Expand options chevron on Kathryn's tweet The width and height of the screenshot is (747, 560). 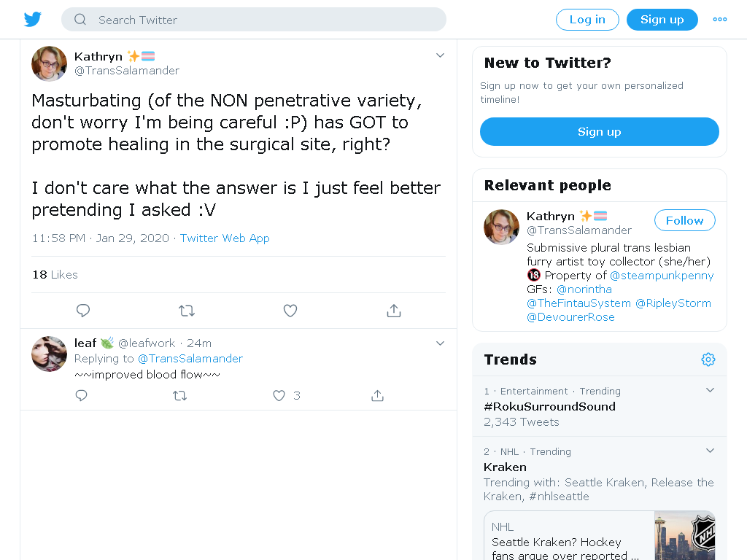tap(440, 55)
